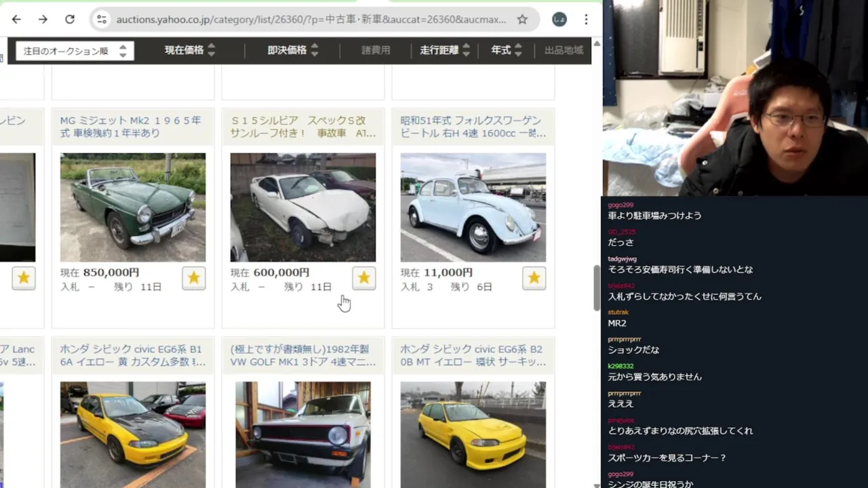Click 残り 6日 on Beetle listing
The width and height of the screenshot is (868, 488).
471,287
